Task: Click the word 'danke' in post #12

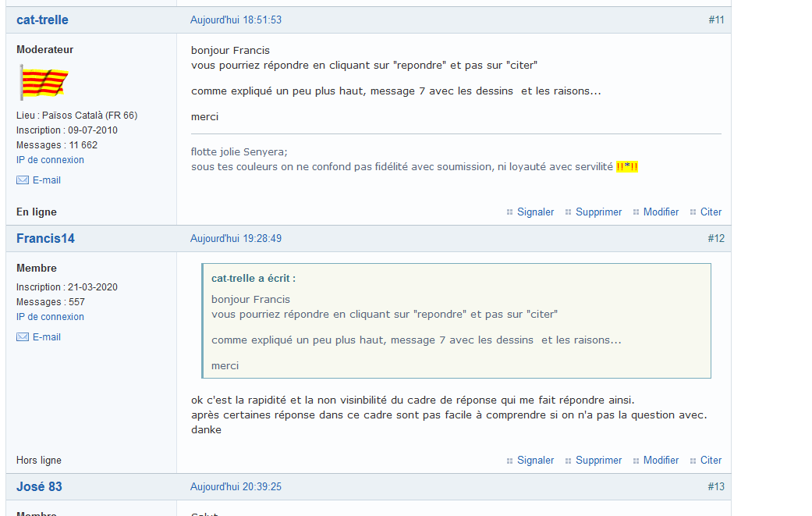Action: (206, 430)
